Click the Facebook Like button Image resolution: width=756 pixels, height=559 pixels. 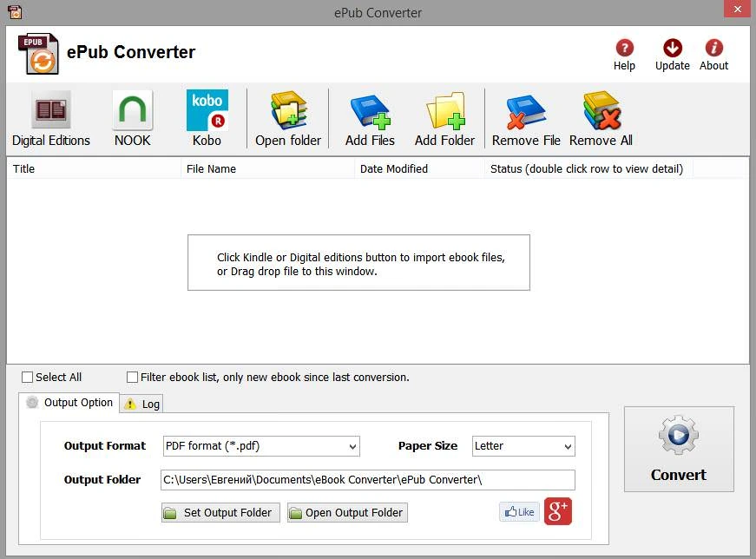519,512
